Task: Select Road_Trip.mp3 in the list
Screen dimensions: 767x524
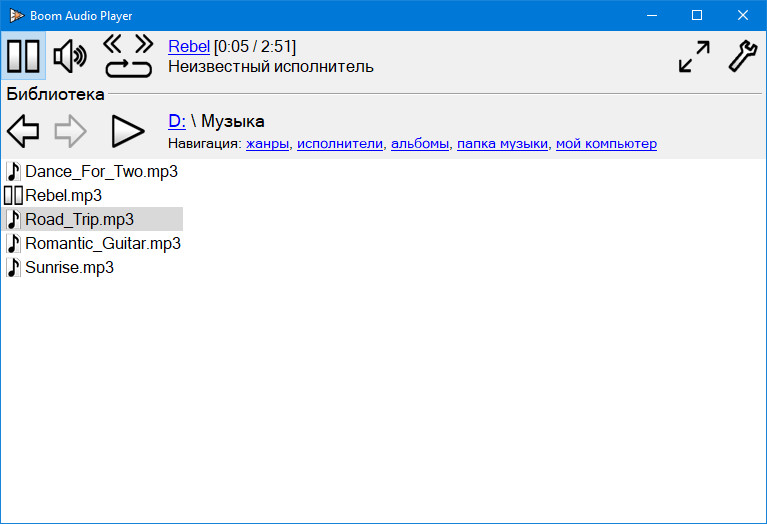Action: (92, 219)
